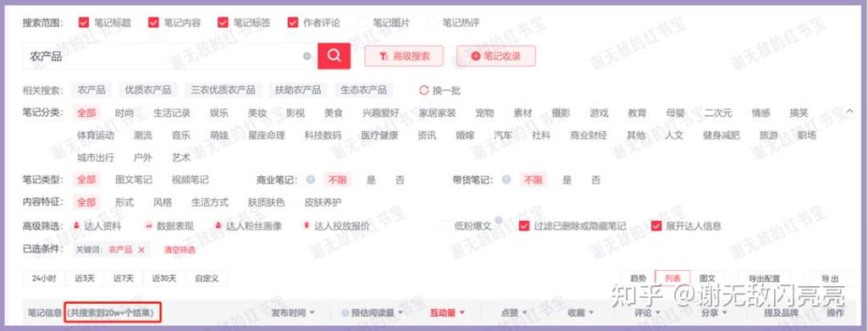Select related search 优质农产品
The image size is (868, 331).
click(148, 91)
